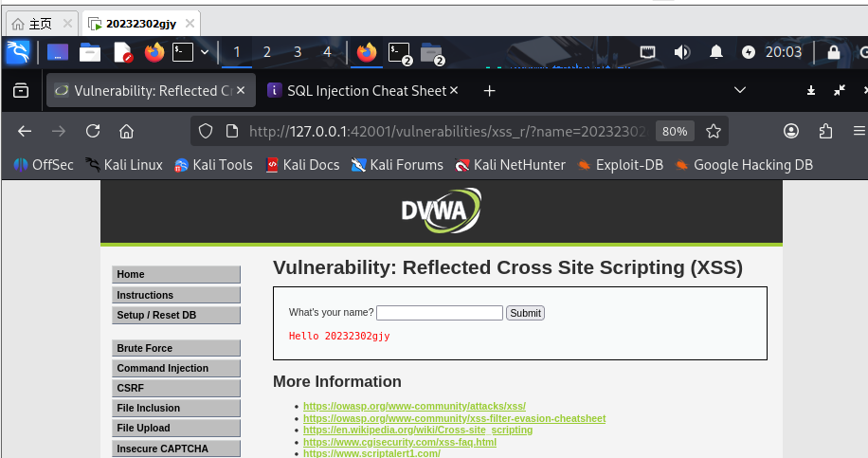The width and height of the screenshot is (868, 458).
Task: Open the terminal emulator launcher
Action: tap(183, 52)
